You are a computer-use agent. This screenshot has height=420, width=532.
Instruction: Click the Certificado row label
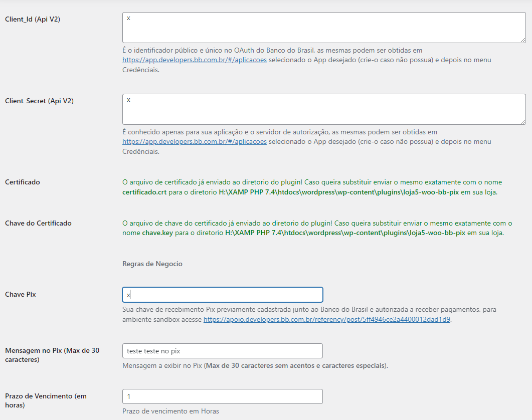(23, 182)
